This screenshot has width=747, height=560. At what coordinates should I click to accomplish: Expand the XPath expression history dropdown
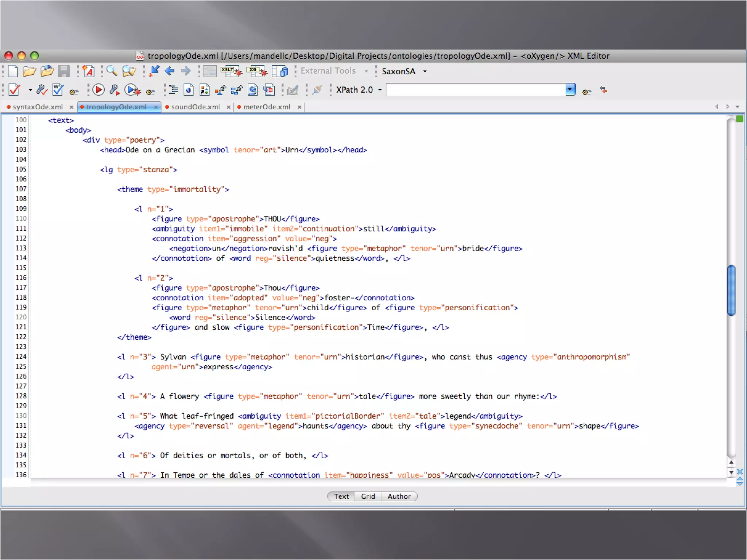tap(570, 89)
